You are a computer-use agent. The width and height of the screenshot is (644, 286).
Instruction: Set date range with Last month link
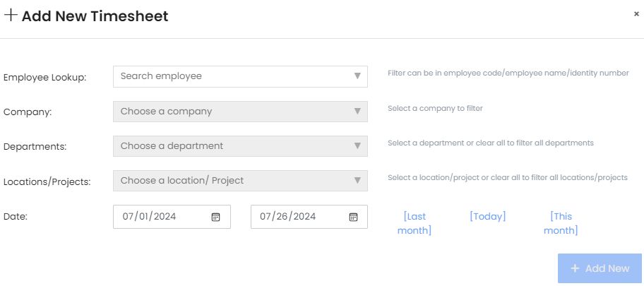[x=415, y=223]
